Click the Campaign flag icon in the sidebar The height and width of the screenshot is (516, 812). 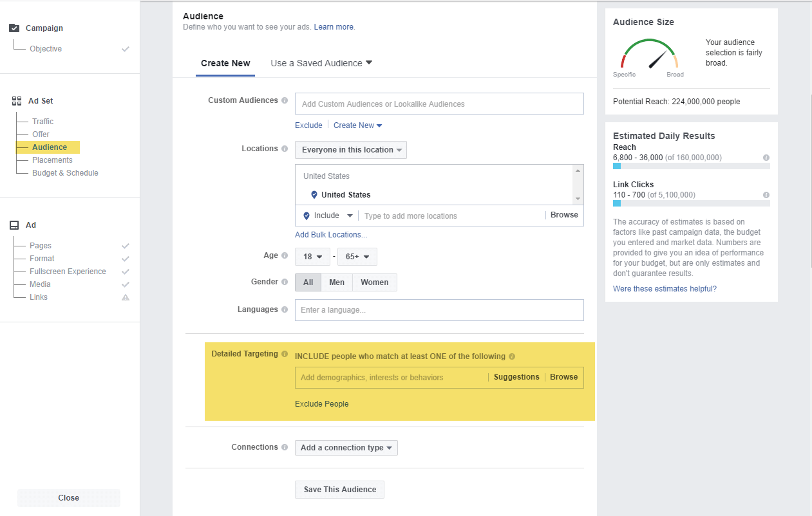pyautogui.click(x=14, y=28)
